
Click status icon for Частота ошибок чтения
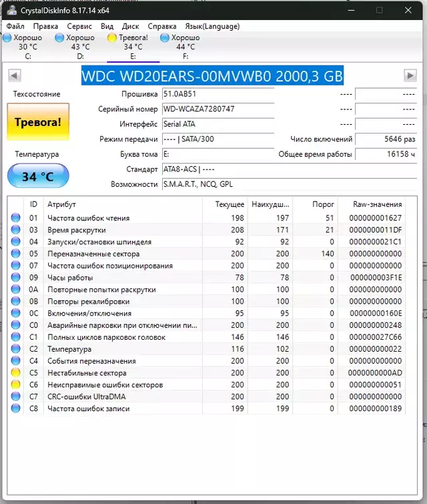(x=16, y=218)
